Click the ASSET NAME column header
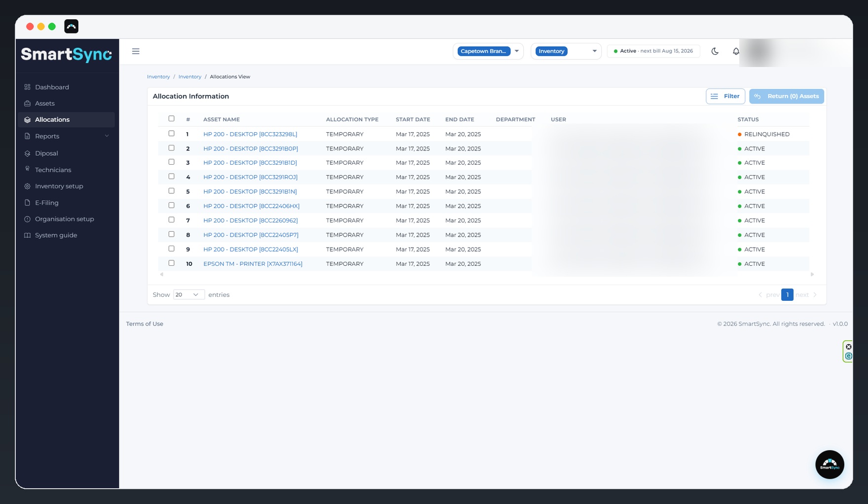 (221, 119)
